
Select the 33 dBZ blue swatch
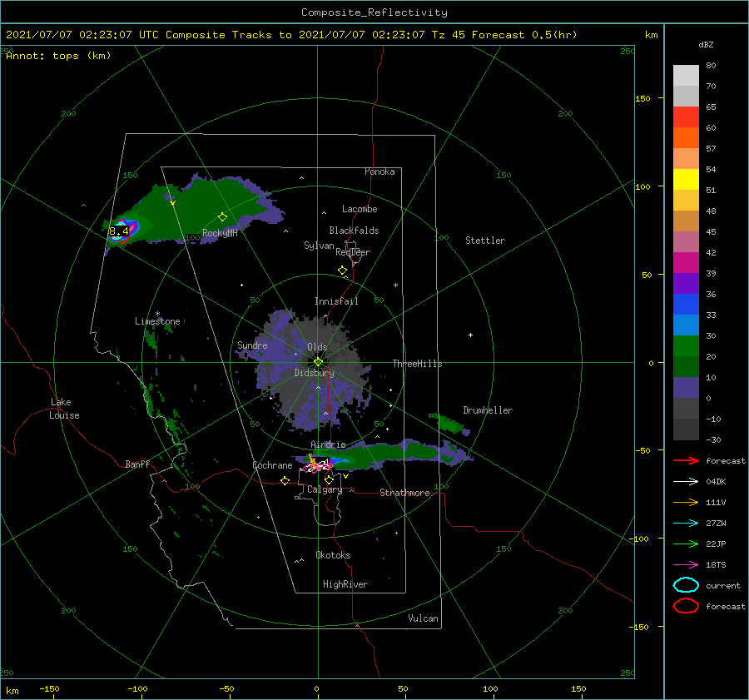[686, 304]
